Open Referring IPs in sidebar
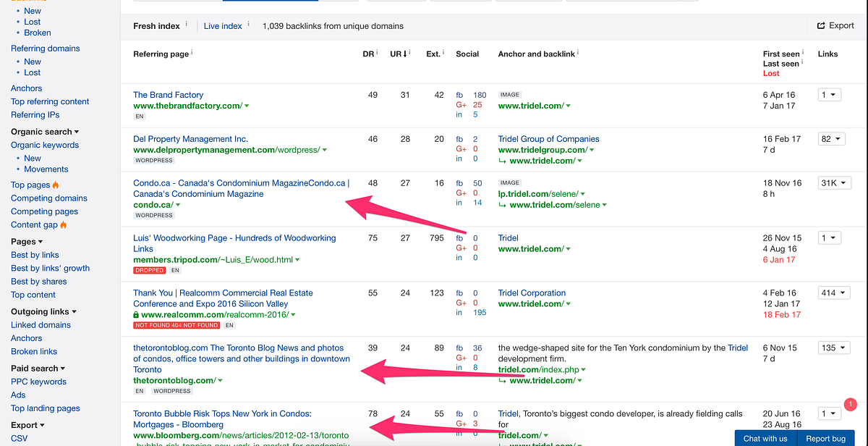Image resolution: width=868 pixels, height=446 pixels. [35, 115]
